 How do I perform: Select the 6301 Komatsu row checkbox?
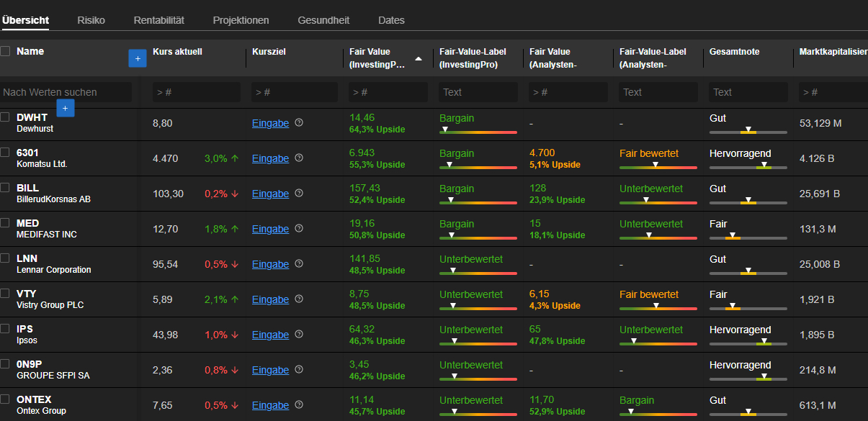click(x=5, y=152)
